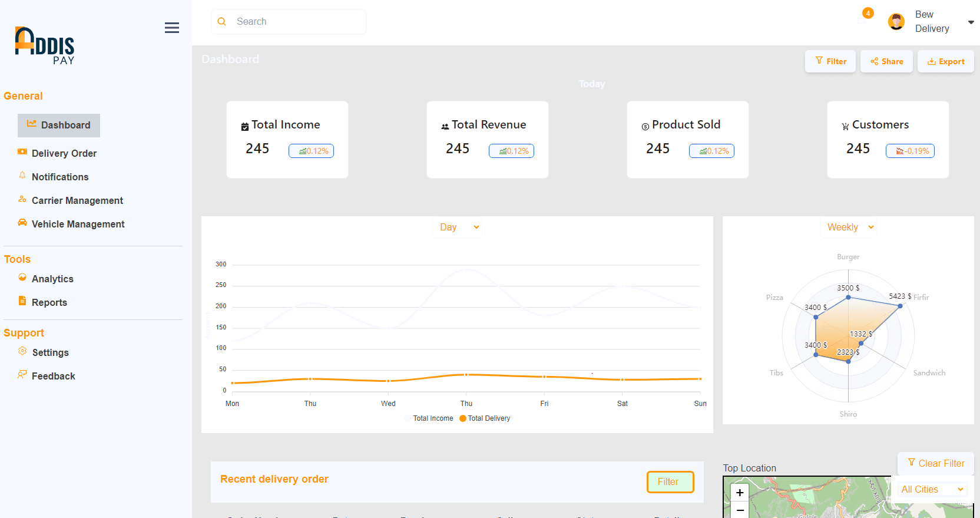Click the 'Top Location' label
Viewport: 980px width, 518px height.
pos(750,468)
